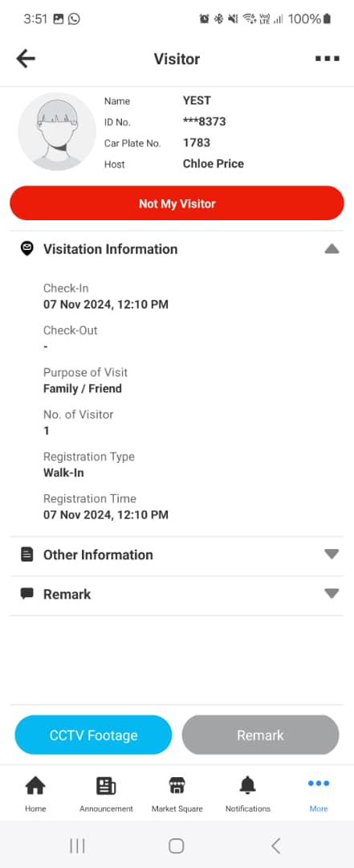This screenshot has width=354, height=868.
Task: Open the Notifications bell tab
Action: [248, 794]
